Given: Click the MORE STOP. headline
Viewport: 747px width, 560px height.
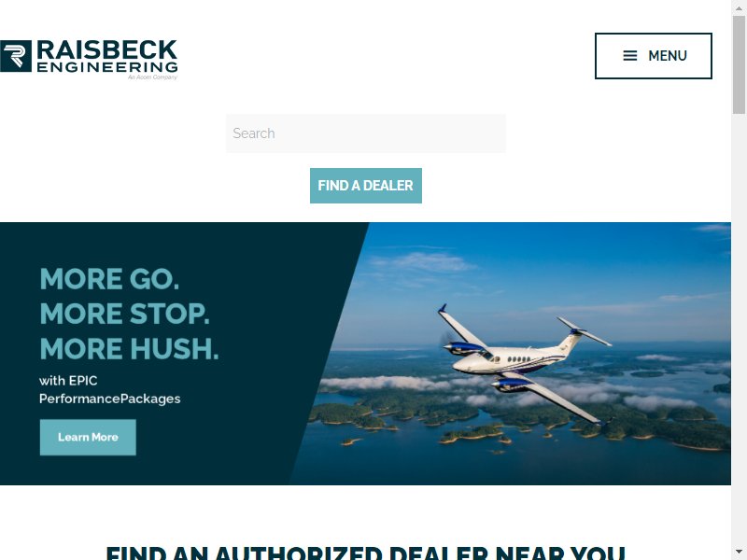Looking at the screenshot, I should (125, 314).
